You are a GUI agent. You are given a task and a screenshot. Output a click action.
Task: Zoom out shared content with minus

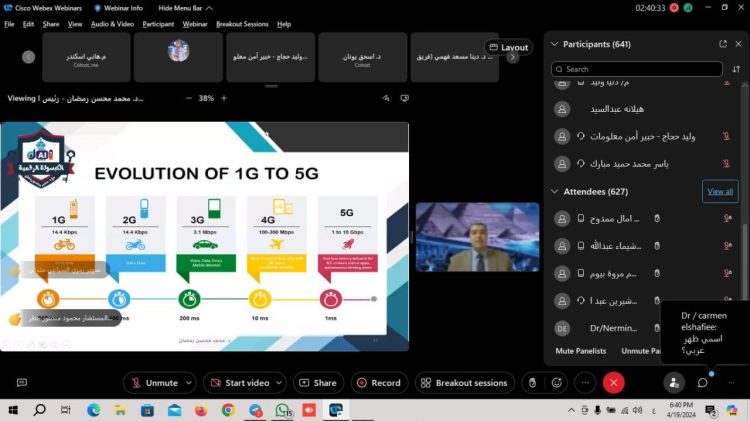(188, 98)
